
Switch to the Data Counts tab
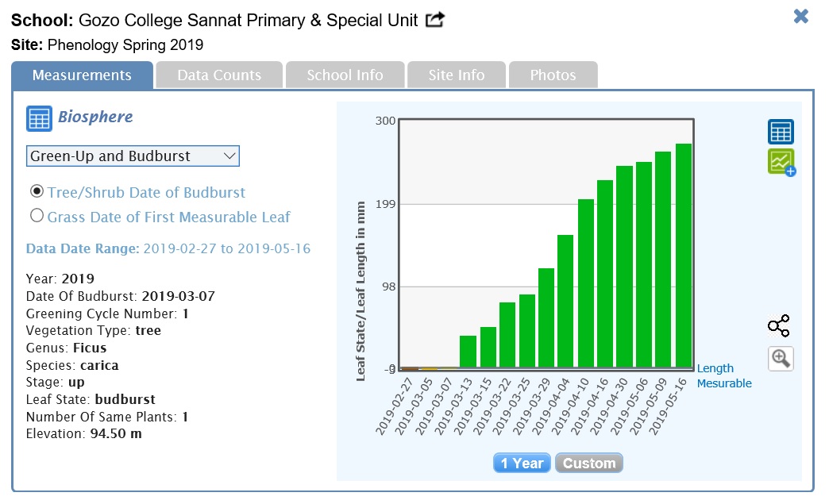point(219,75)
